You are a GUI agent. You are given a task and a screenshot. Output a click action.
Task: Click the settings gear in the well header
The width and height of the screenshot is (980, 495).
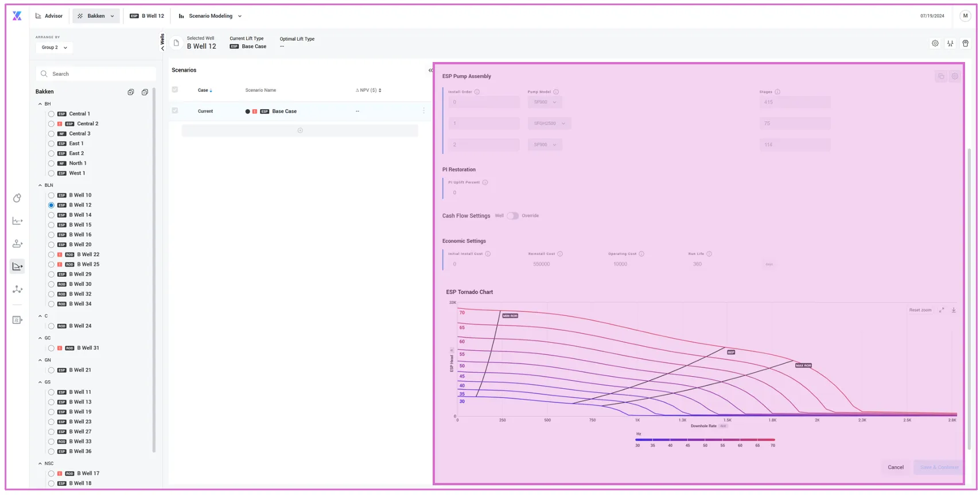point(935,44)
